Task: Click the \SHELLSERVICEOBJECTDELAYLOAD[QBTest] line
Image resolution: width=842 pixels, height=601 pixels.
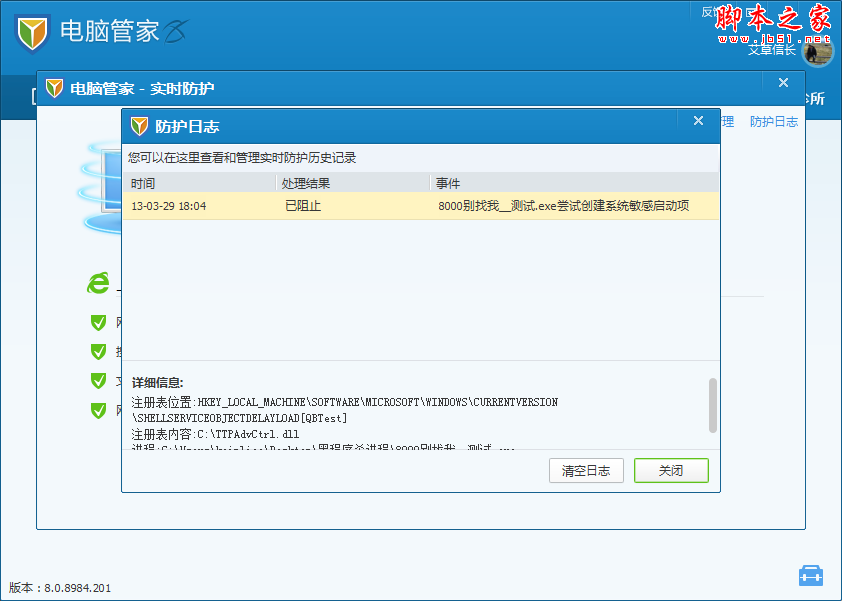Action: pos(239,418)
